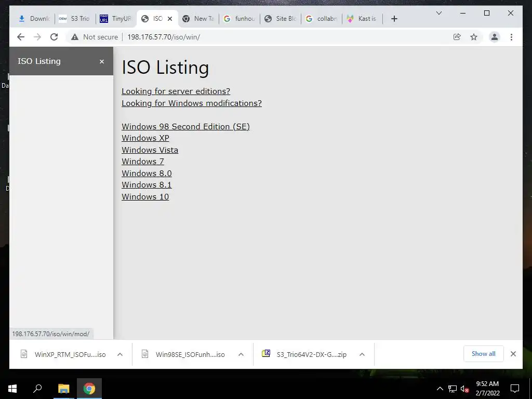Open File Explorer from the taskbar

point(63,389)
